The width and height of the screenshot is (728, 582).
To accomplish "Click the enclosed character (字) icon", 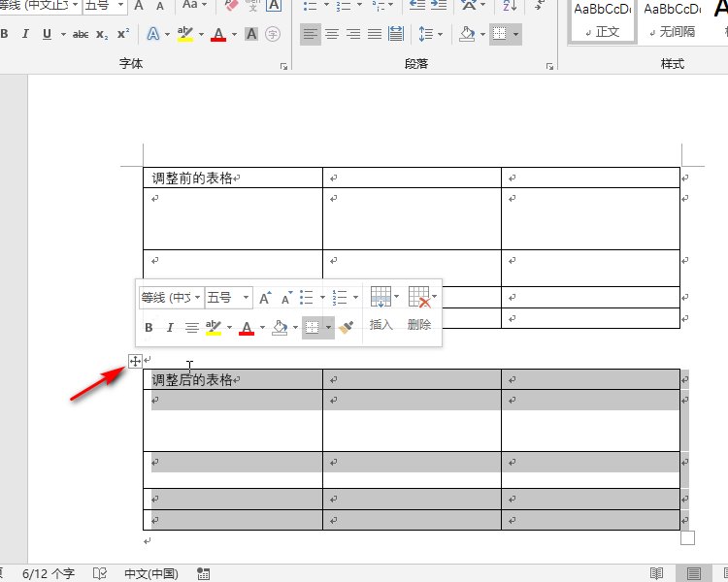I will pos(273,34).
